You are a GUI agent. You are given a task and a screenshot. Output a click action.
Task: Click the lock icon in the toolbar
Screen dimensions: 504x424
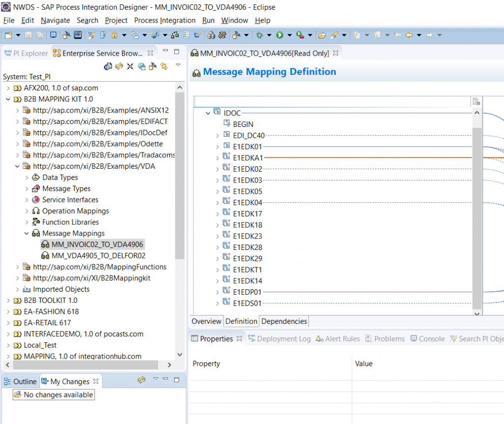click(x=114, y=35)
